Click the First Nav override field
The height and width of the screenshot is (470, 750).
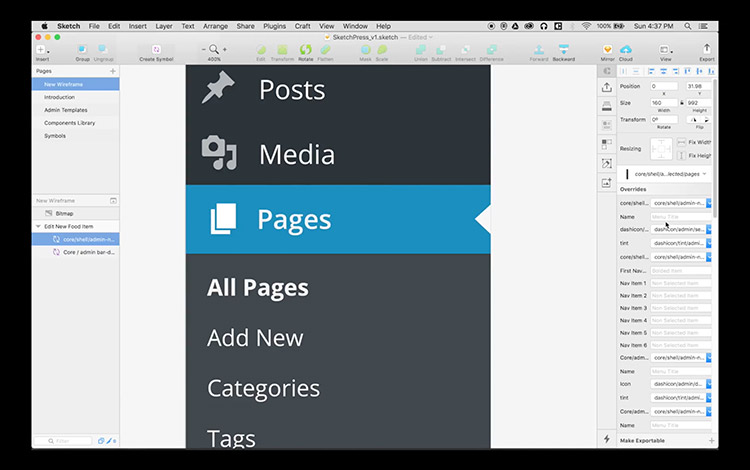[x=681, y=271]
